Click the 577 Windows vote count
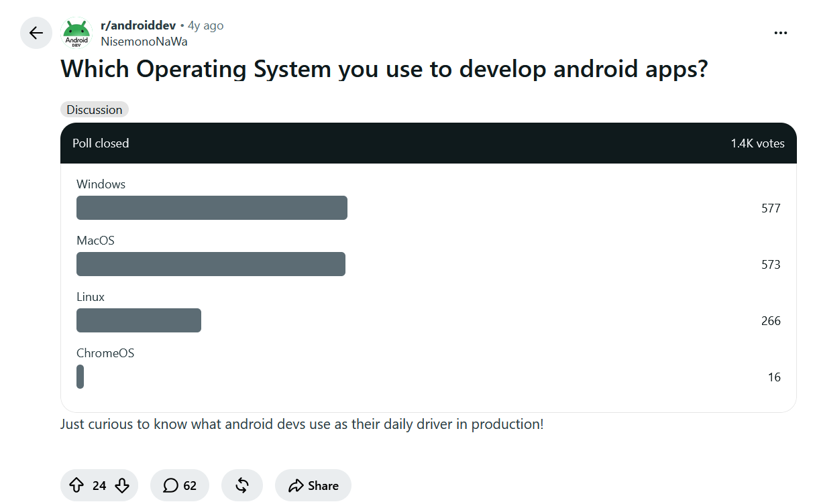 [x=771, y=208]
